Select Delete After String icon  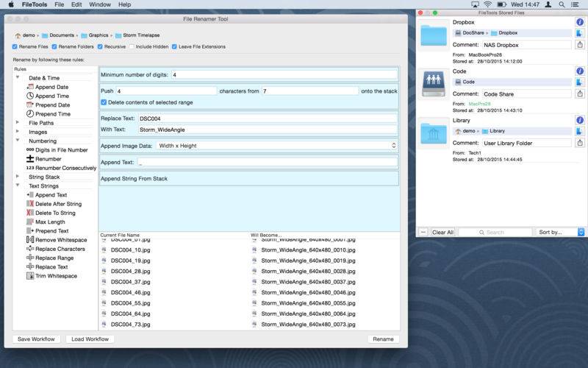[x=30, y=204]
